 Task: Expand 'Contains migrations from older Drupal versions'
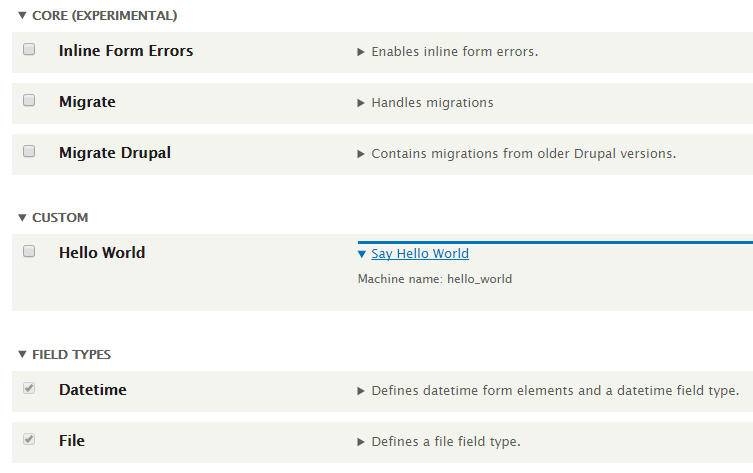tap(523, 153)
